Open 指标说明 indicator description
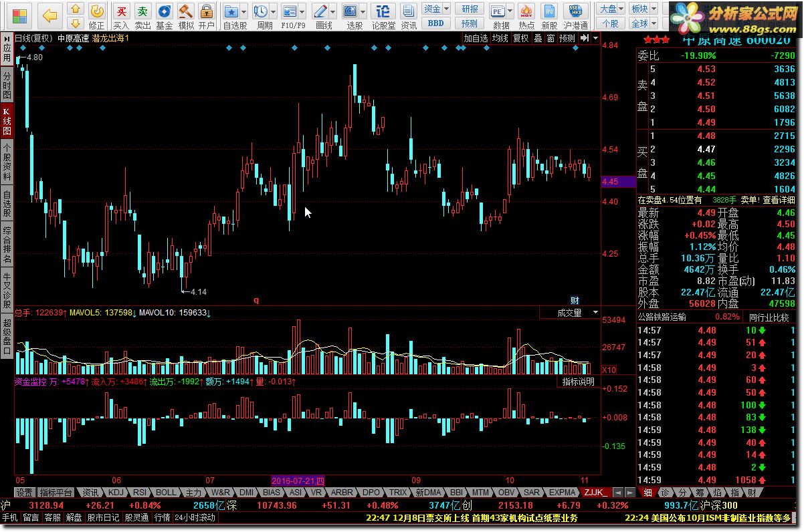The width and height of the screenshot is (804, 532). 578,382
